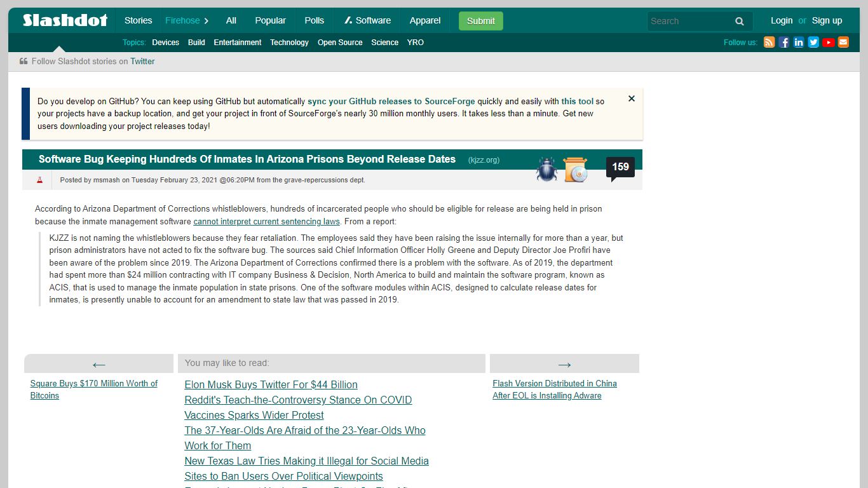Go to previous story arrow
The image size is (868, 488).
coord(98,364)
